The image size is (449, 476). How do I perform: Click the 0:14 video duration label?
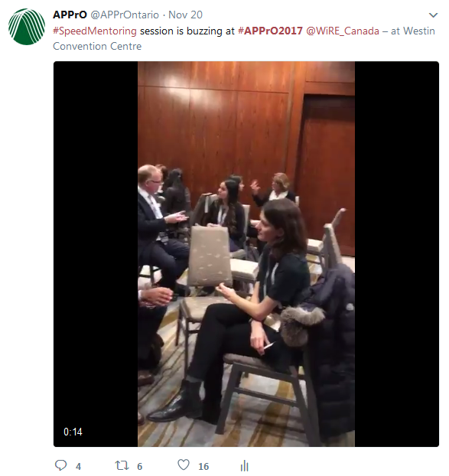(x=73, y=432)
